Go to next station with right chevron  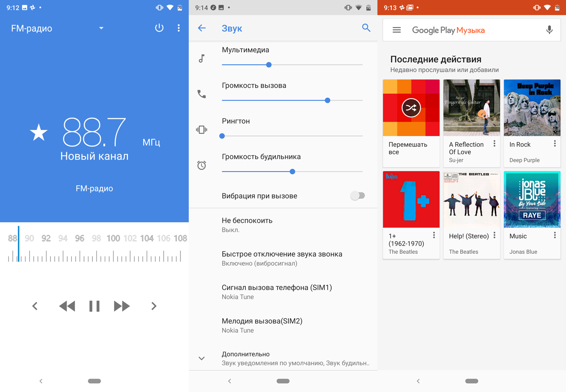click(154, 306)
